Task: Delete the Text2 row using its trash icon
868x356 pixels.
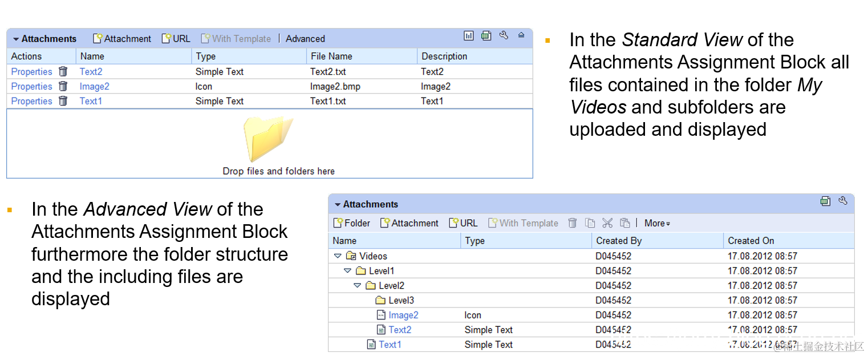Action: (63, 71)
